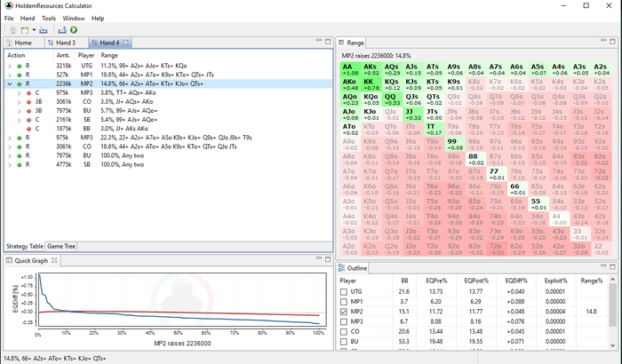The height and width of the screenshot is (364, 622).
Task: Click red dot on SB call 2161k row
Action: pyautogui.click(x=28, y=120)
